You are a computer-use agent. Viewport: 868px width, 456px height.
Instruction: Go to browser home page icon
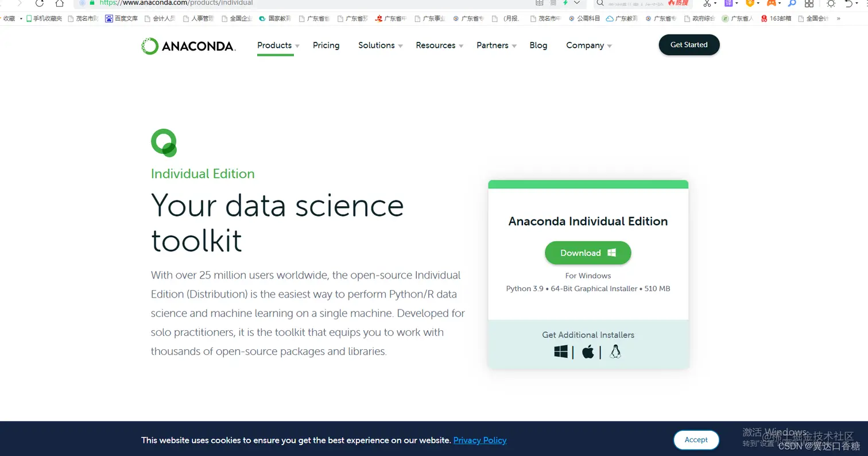[x=60, y=3]
